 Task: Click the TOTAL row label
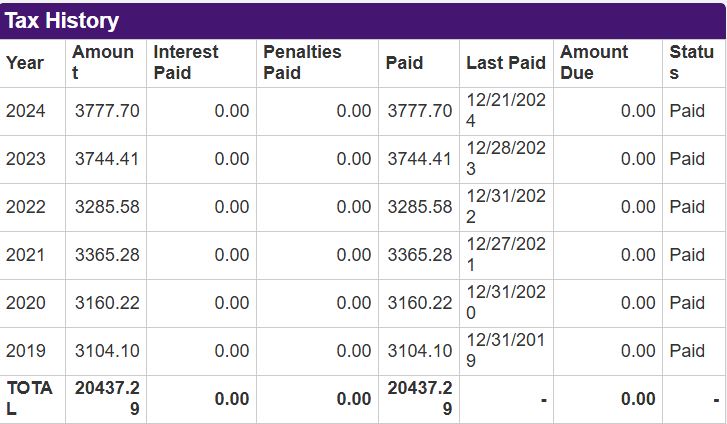(x=30, y=399)
